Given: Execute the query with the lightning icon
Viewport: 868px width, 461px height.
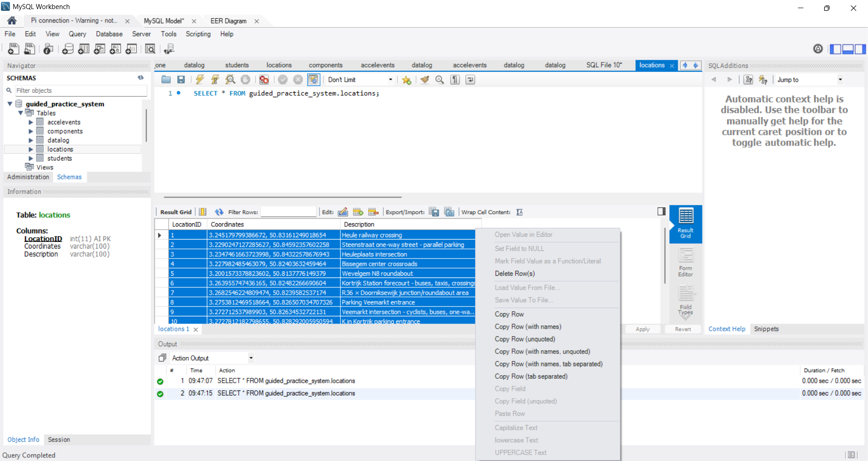Looking at the screenshot, I should coord(199,80).
